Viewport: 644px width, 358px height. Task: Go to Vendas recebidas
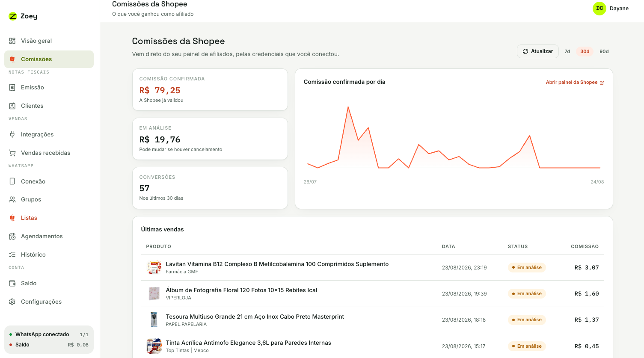(x=49, y=153)
